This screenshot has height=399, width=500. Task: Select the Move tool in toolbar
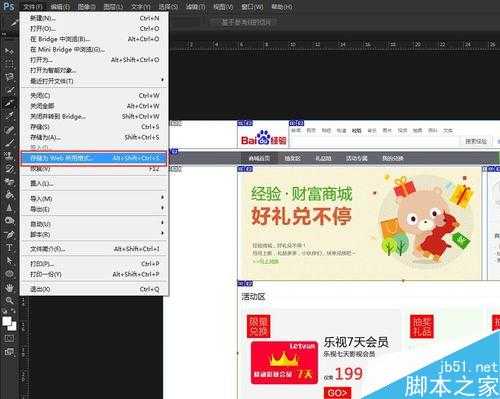point(9,51)
